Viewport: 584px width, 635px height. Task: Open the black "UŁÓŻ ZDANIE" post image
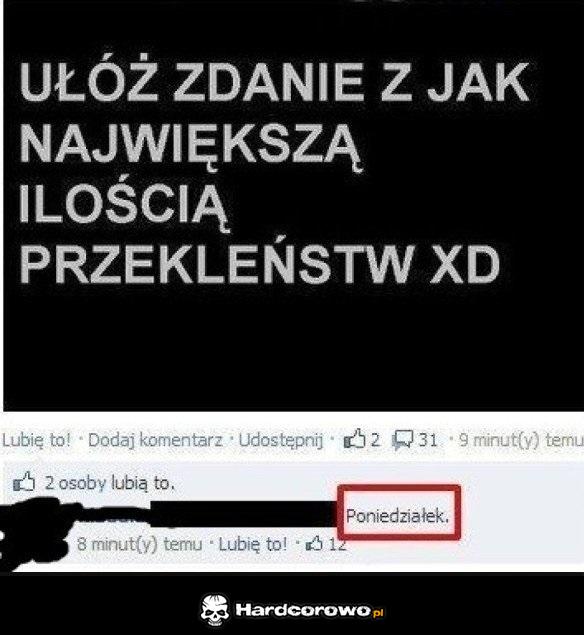(x=294, y=206)
